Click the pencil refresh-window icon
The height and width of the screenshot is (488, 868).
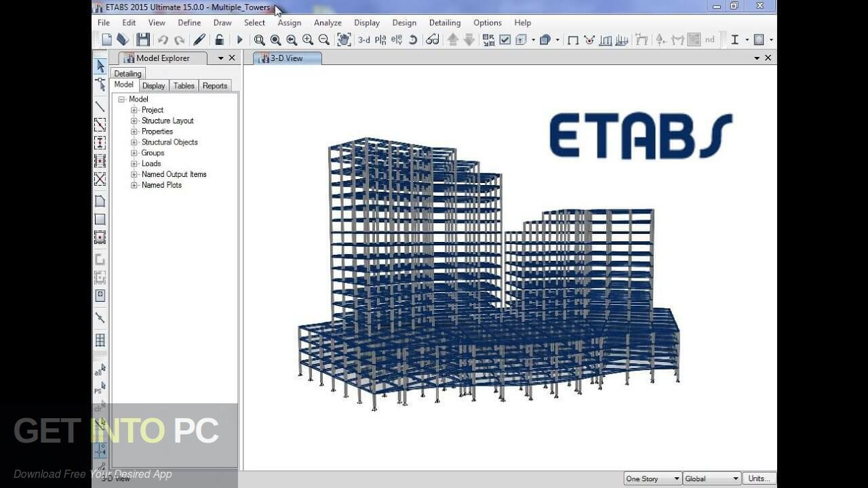199,40
